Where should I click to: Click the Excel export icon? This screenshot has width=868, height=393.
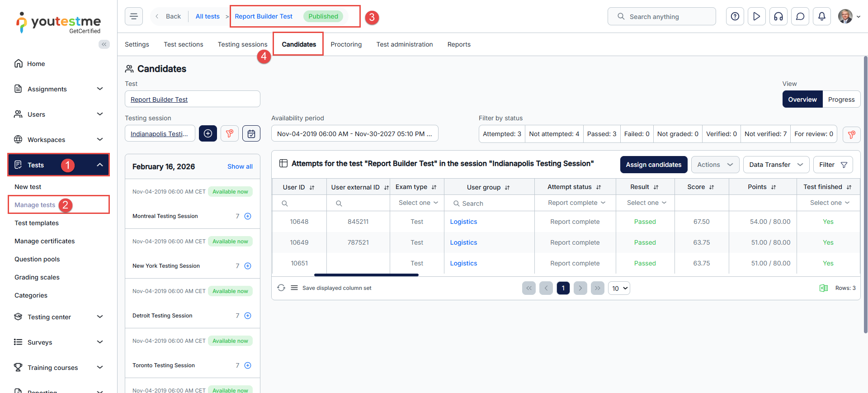pos(823,288)
